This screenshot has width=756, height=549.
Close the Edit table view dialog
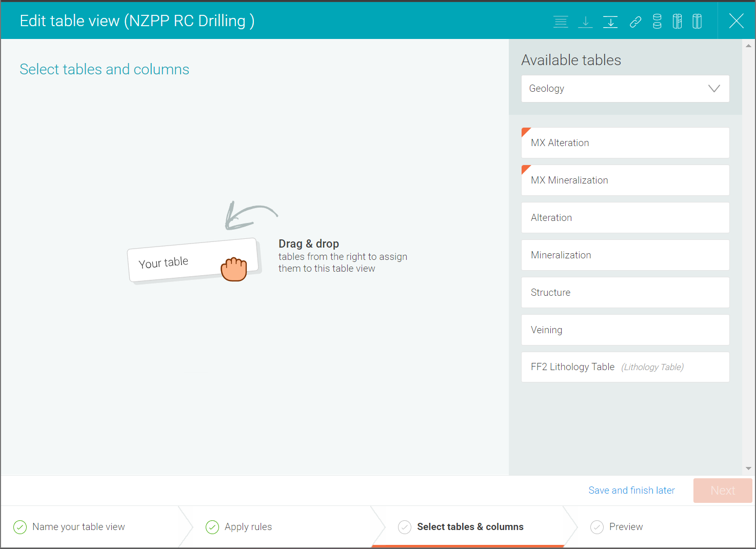point(736,21)
